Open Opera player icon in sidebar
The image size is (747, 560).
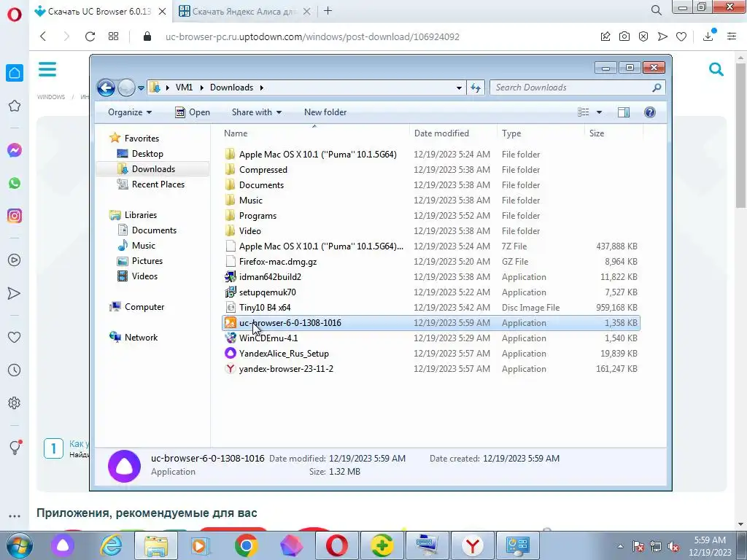tap(15, 260)
